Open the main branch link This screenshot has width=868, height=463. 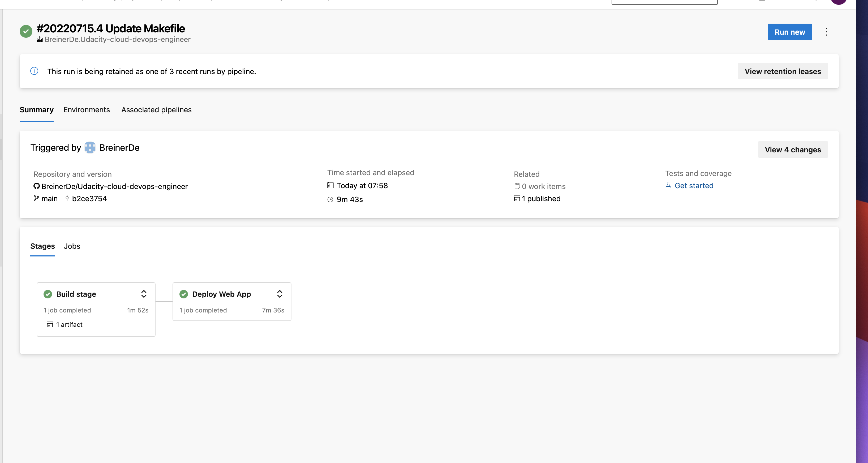pos(50,199)
